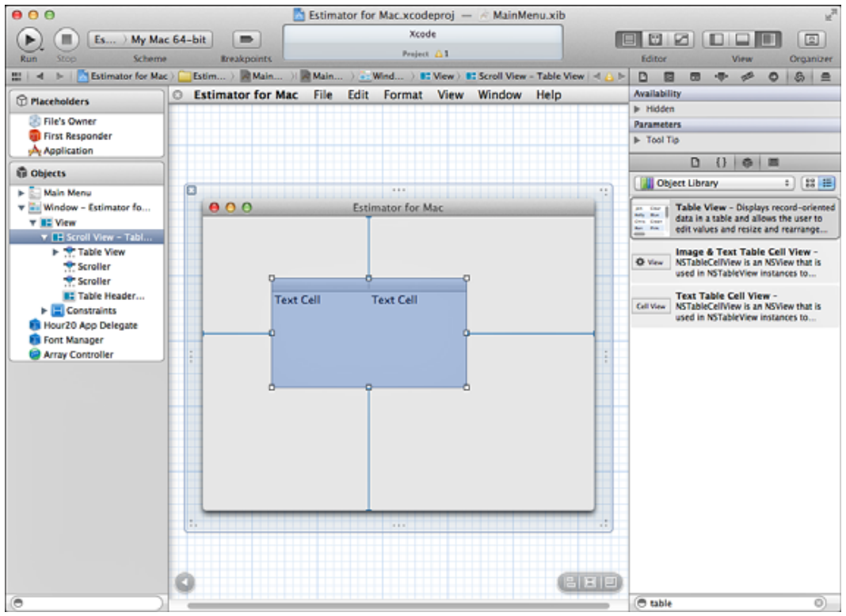Choose Image & Text Table Cell View item
This screenshot has height=616, width=846.
(734, 263)
